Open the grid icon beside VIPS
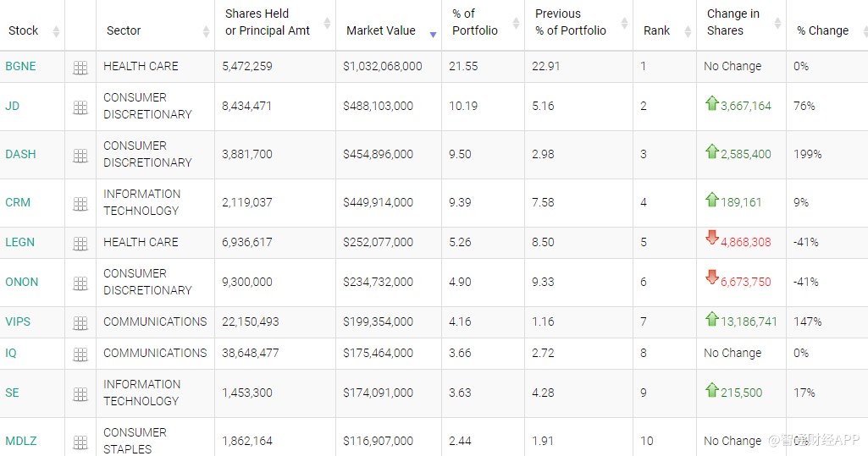Screen dimensions: 868x456 [x=80, y=323]
